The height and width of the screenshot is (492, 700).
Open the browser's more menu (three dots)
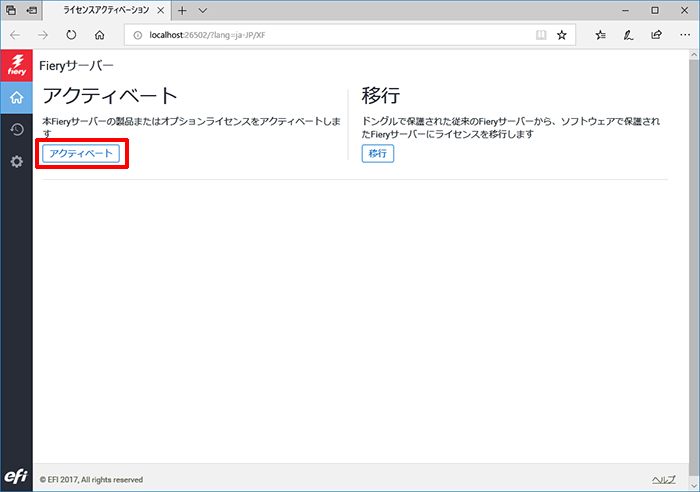(685, 35)
